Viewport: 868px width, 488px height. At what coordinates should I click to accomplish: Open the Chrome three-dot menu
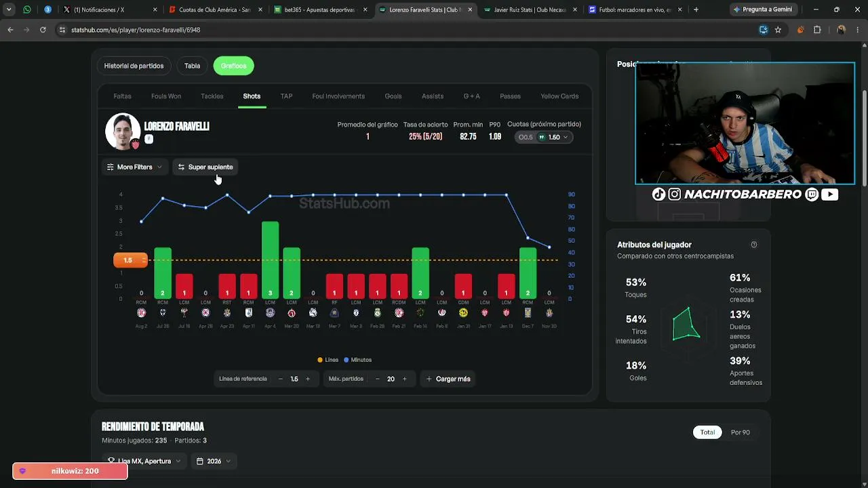coord(857,30)
